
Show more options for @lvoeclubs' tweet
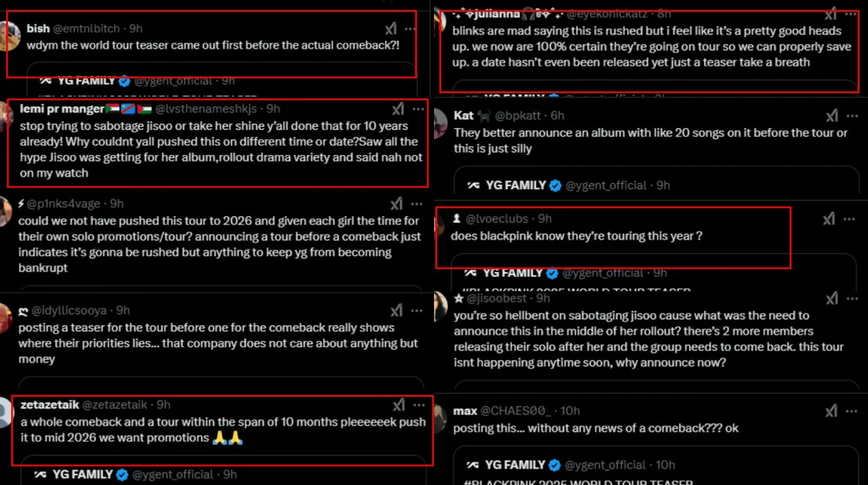coord(851,219)
